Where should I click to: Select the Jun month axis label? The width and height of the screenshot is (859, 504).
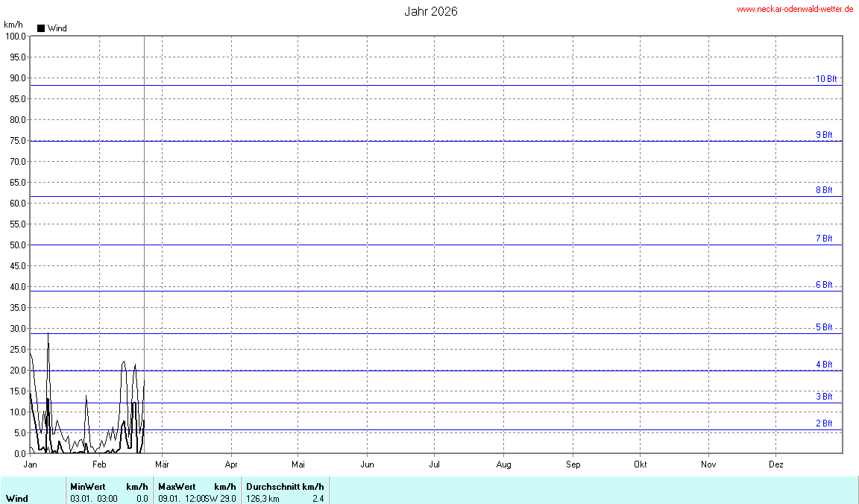[x=367, y=464]
